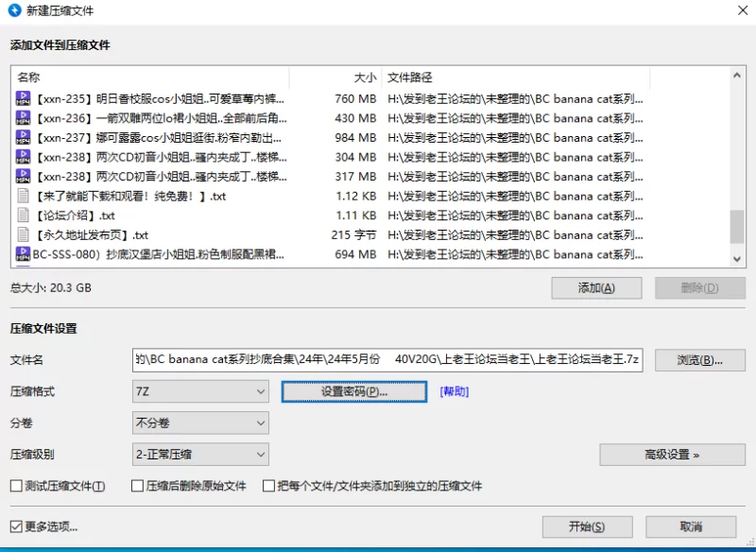Click the 430 MB size cell
This screenshot has width=756, height=552.
tap(355, 118)
